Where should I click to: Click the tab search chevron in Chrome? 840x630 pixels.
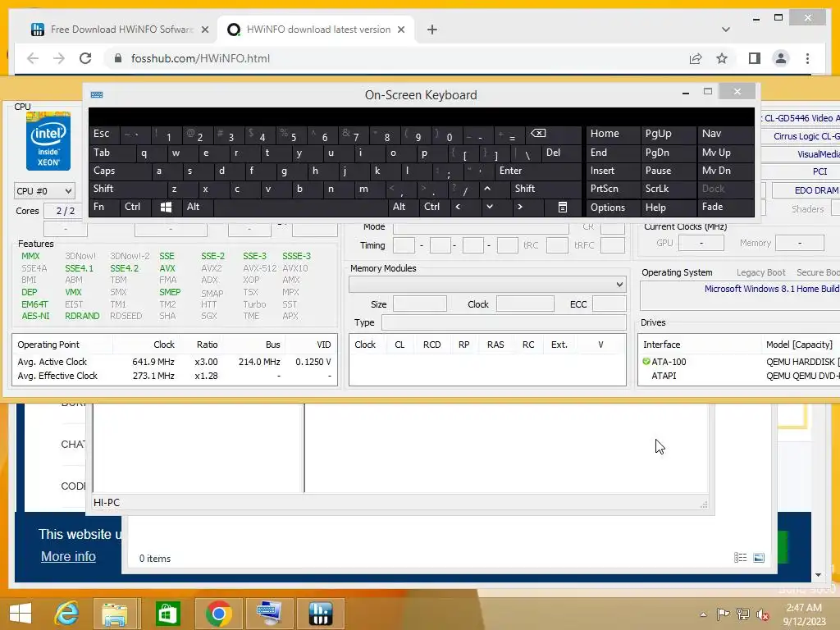click(x=725, y=30)
